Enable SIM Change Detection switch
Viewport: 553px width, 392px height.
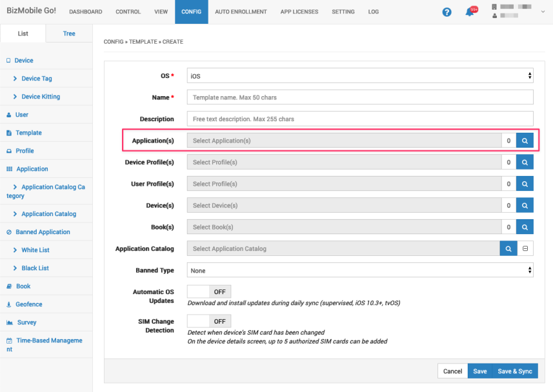point(208,321)
